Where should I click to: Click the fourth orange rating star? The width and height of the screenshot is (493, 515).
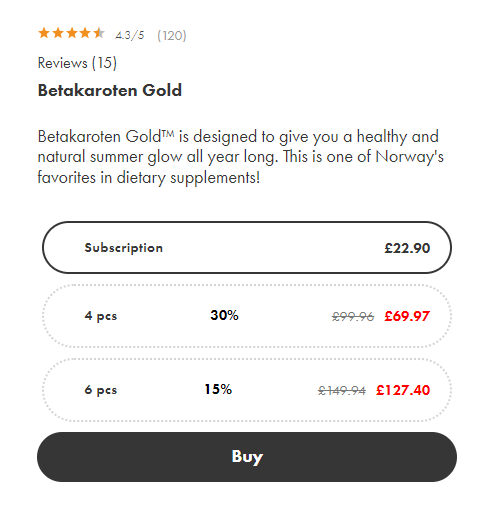85,33
